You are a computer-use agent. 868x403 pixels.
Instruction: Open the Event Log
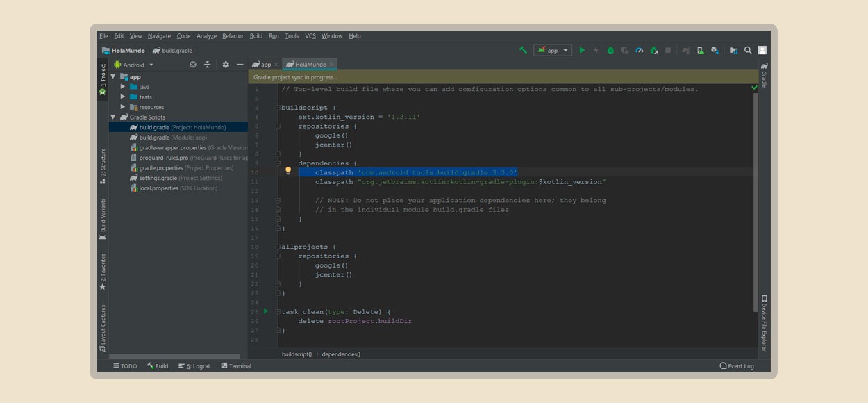point(737,366)
